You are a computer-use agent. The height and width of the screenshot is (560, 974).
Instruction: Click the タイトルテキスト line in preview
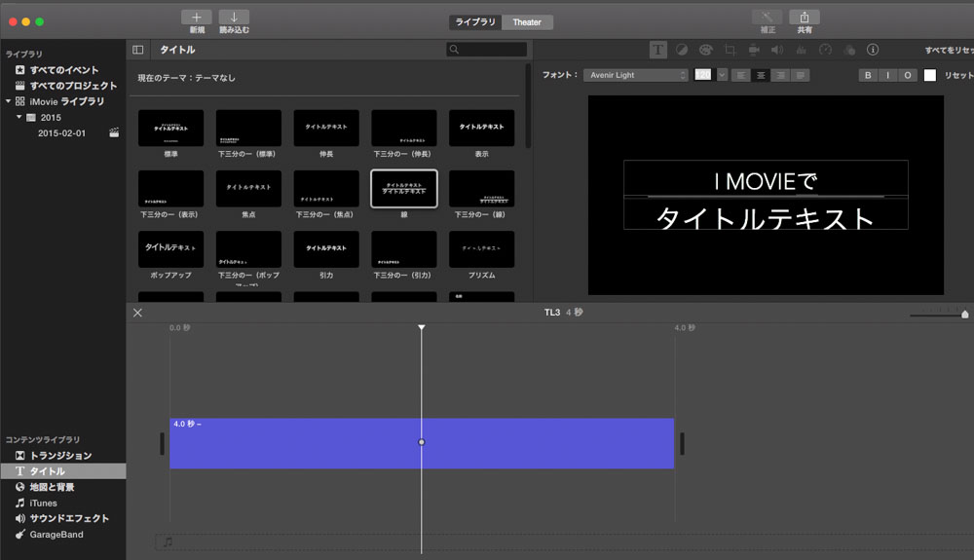click(x=766, y=218)
